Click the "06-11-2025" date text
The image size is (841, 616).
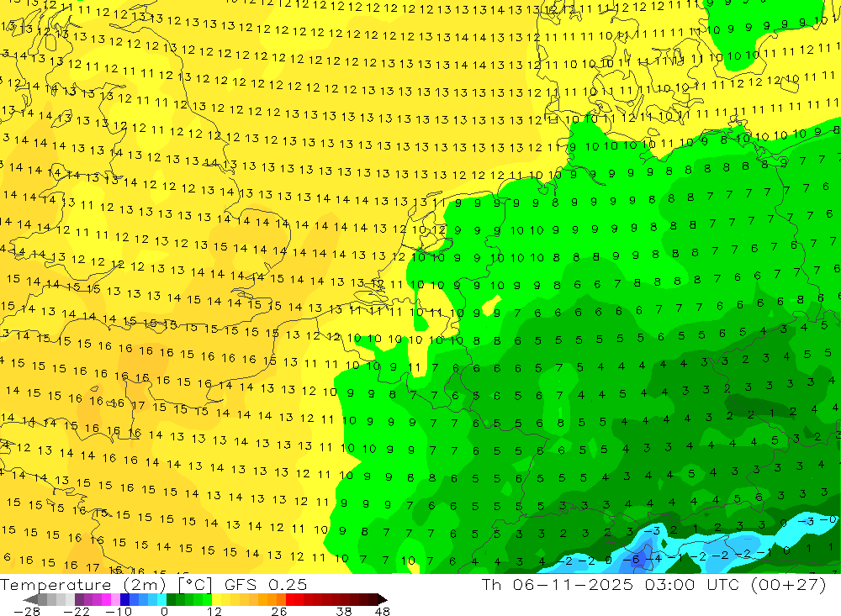point(574,584)
